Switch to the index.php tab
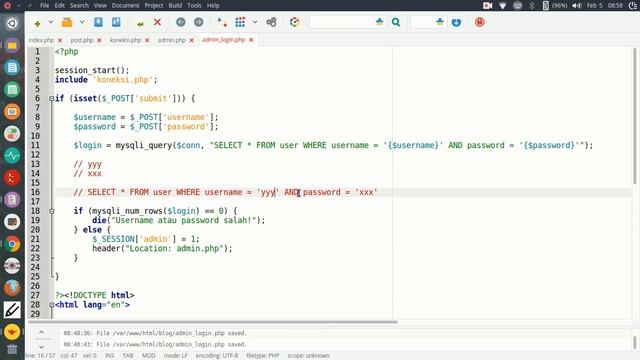This screenshot has height=360, width=640. [x=41, y=40]
